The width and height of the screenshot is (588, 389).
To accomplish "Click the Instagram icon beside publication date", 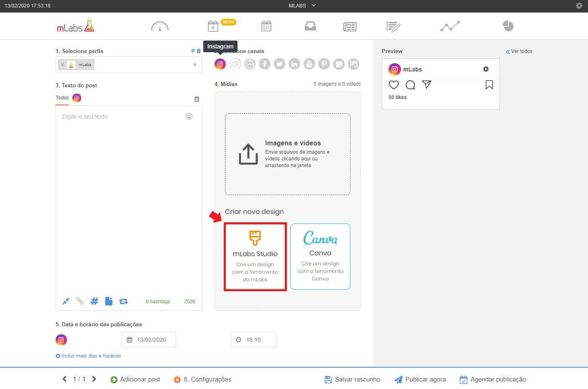I will click(61, 340).
